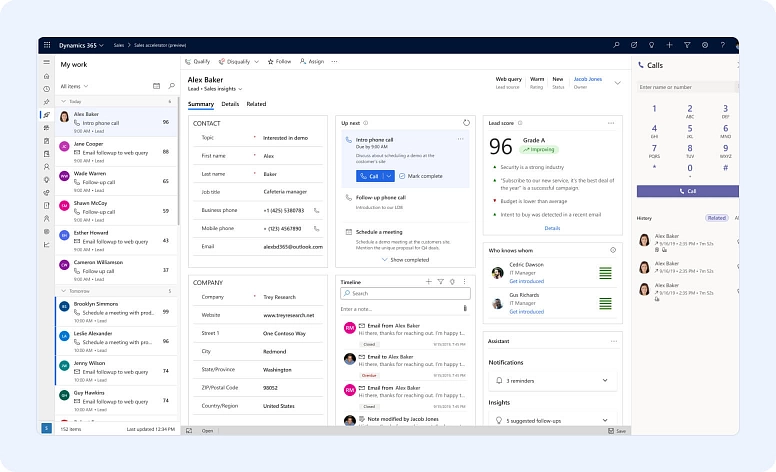Toggle the hamburger site map menu

coord(47,62)
